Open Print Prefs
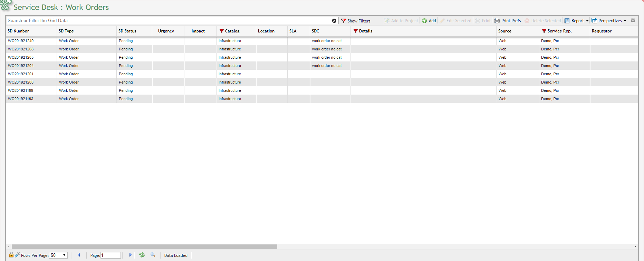Viewport: 644px width, 261px height. pyautogui.click(x=507, y=21)
